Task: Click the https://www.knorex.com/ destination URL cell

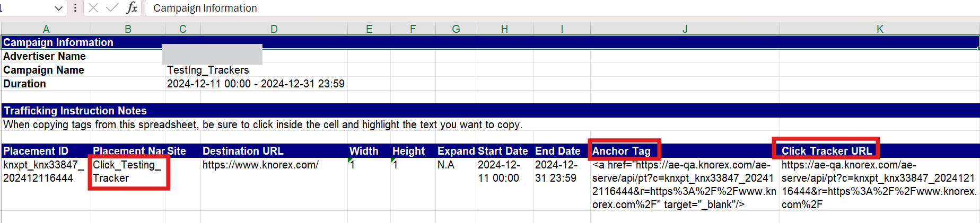Action: pos(260,165)
